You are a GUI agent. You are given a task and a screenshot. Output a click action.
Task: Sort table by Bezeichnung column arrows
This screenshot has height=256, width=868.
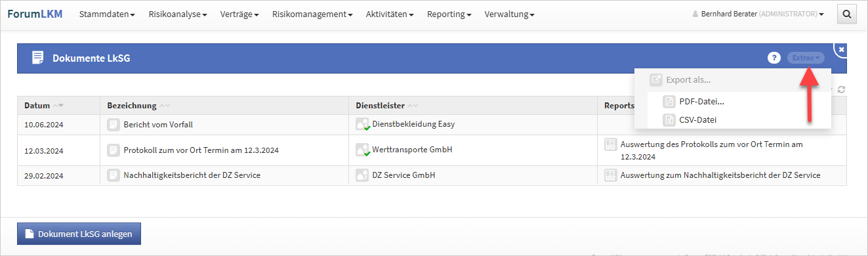point(165,106)
